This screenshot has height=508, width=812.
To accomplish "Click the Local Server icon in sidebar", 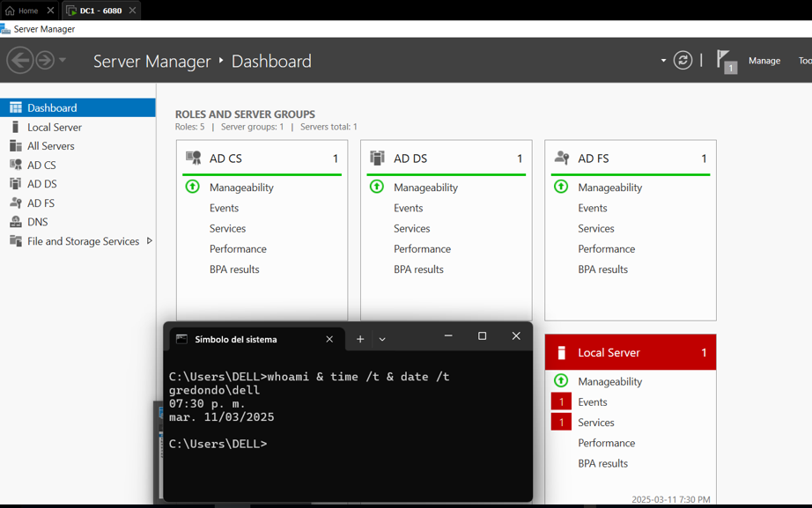I will click(16, 127).
